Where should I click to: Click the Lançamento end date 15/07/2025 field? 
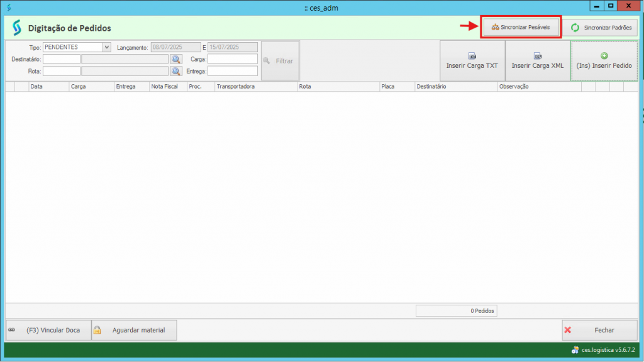coord(233,47)
